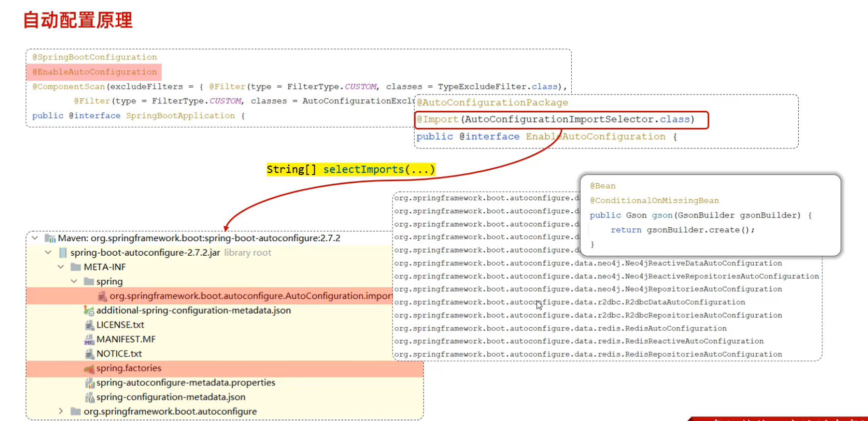This screenshot has width=868, height=421.
Task: Click TypeExcludeFilter.class in the code
Action: tap(498, 87)
